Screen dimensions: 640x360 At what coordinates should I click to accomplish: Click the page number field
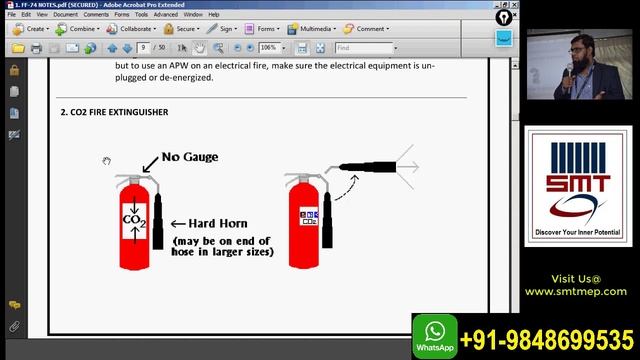pos(143,48)
